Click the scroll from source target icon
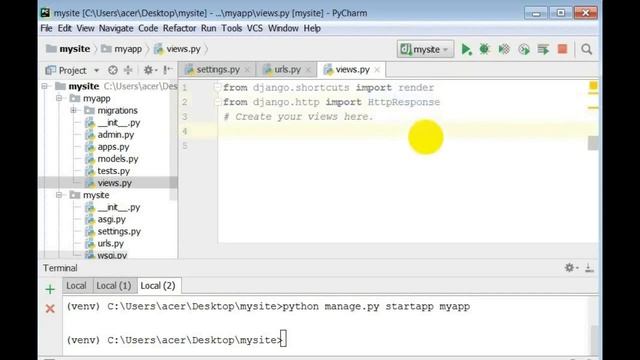This screenshot has height=360, width=640. 113,70
